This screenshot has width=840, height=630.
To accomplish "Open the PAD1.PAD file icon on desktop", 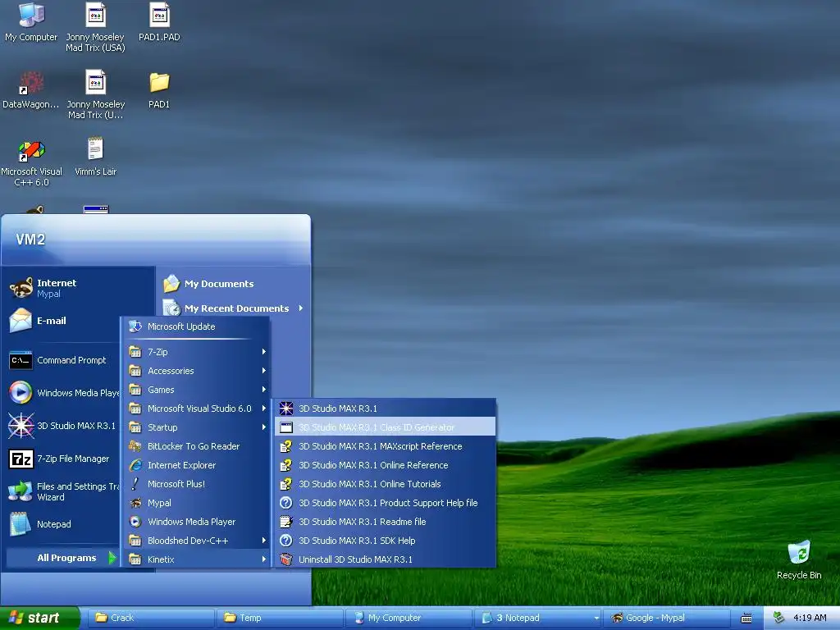I will tap(159, 21).
